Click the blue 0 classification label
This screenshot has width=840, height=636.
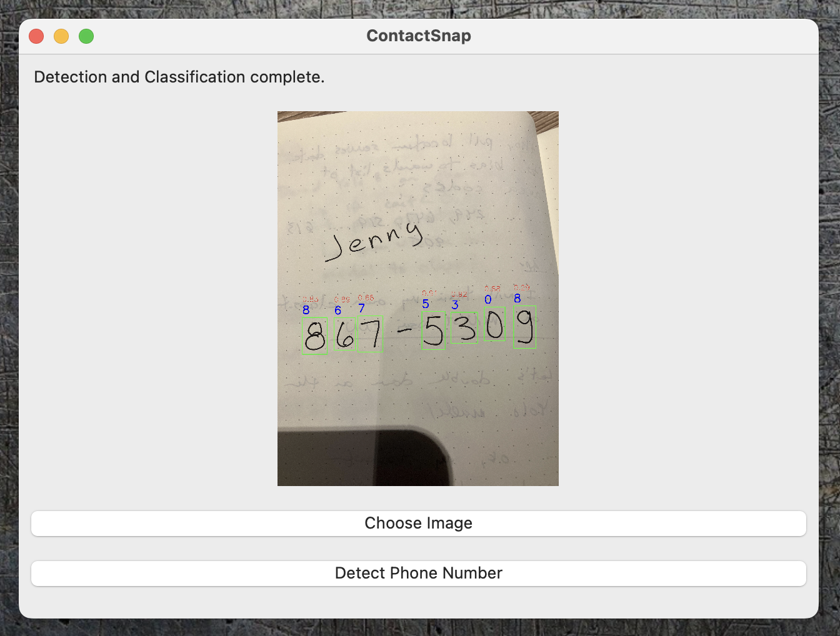point(488,300)
